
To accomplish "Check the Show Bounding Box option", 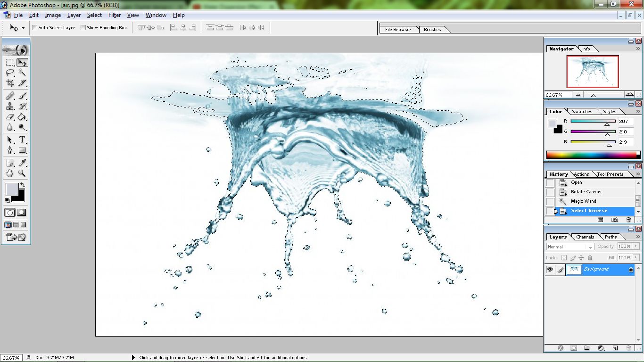I will [x=83, y=27].
